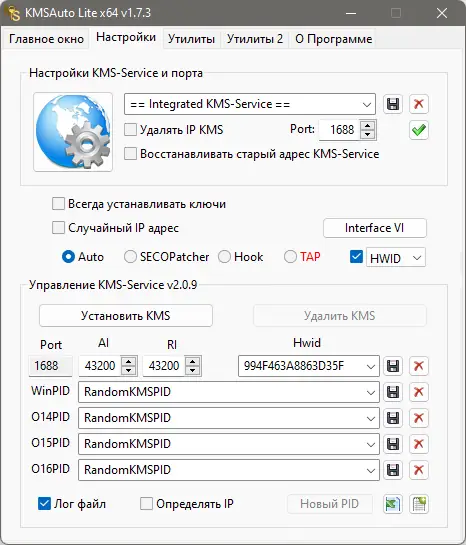Apply port setting with green checkmark
This screenshot has width=466, height=545.
pos(419,130)
